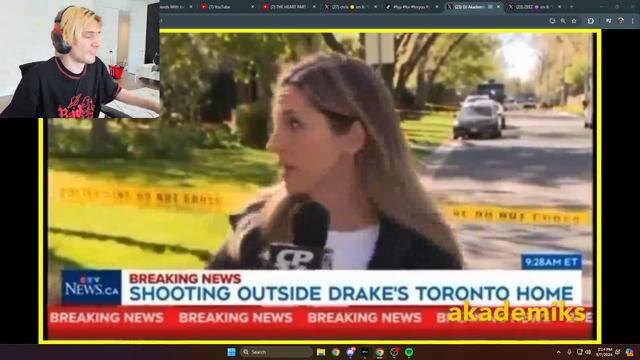Close the leftmost cut-off browser tab
The height and width of the screenshot is (360, 640).
click(x=191, y=7)
